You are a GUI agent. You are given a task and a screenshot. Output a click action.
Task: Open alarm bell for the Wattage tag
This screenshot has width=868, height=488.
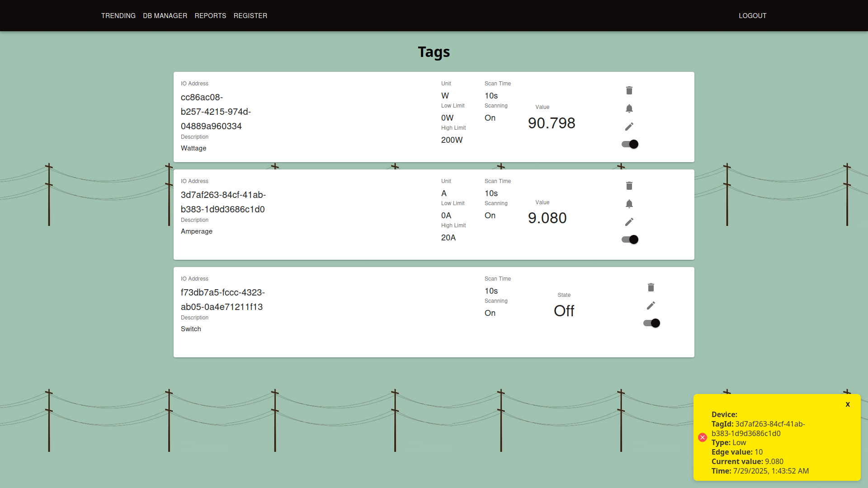click(629, 108)
